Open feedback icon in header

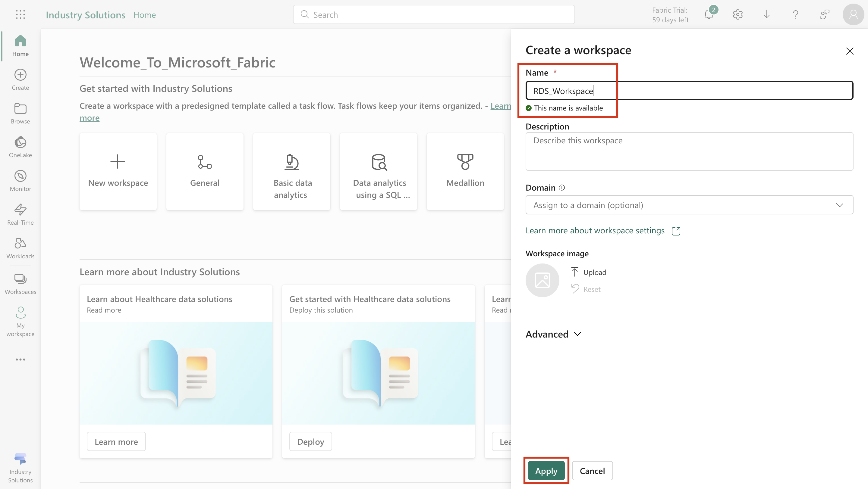click(824, 14)
